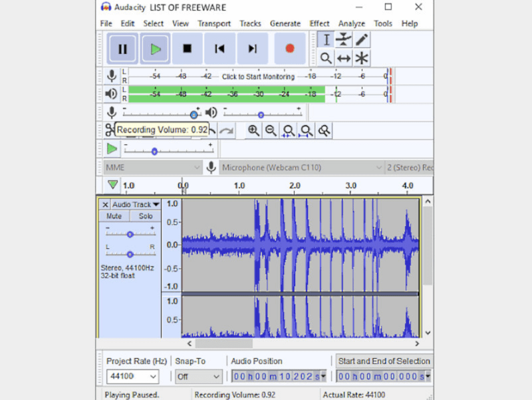Adjust the Audio Track gain slider
This screenshot has height=400, width=532.
[x=130, y=234]
